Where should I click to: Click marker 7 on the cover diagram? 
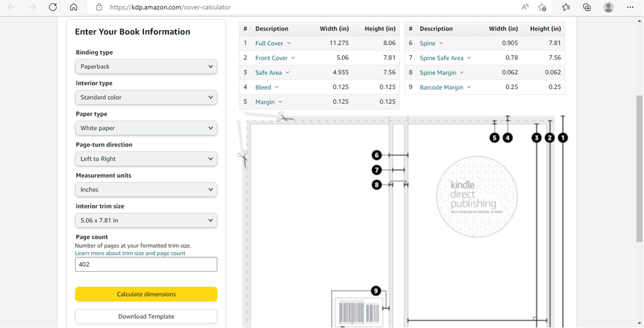tap(377, 170)
